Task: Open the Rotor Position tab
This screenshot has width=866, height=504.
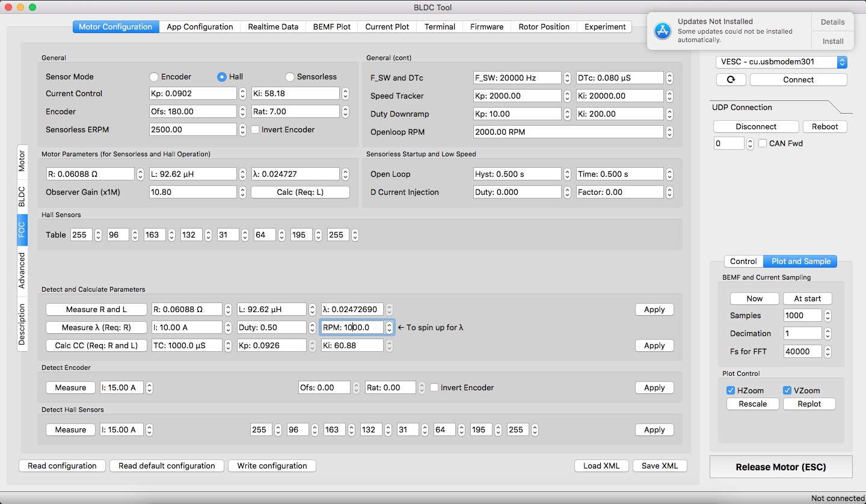Action: pos(544,26)
